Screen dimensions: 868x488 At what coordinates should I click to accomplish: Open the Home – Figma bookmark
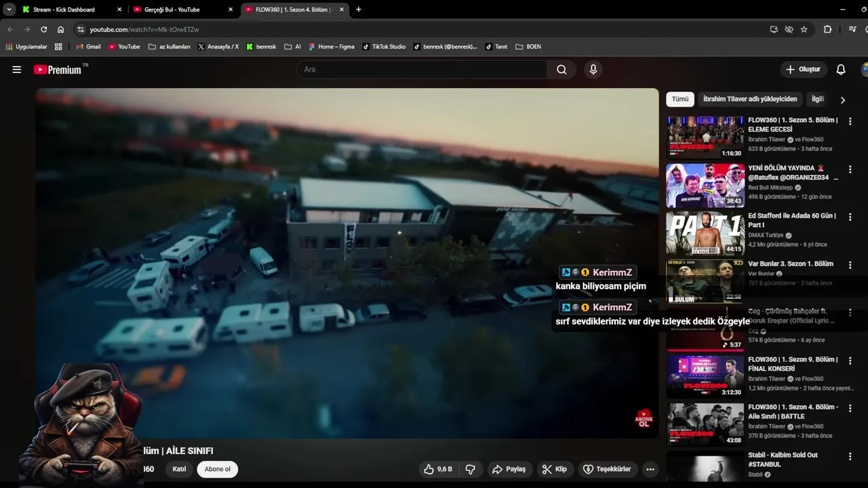point(332,47)
